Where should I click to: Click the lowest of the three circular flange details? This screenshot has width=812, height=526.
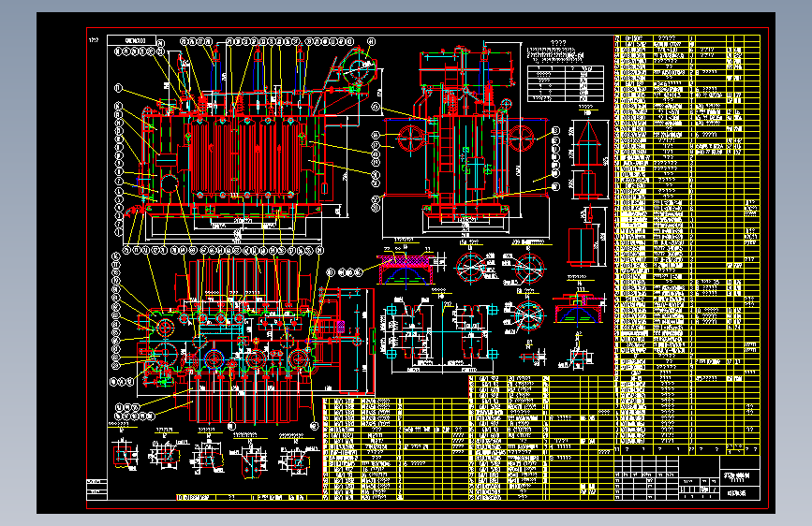pyautogui.click(x=528, y=314)
